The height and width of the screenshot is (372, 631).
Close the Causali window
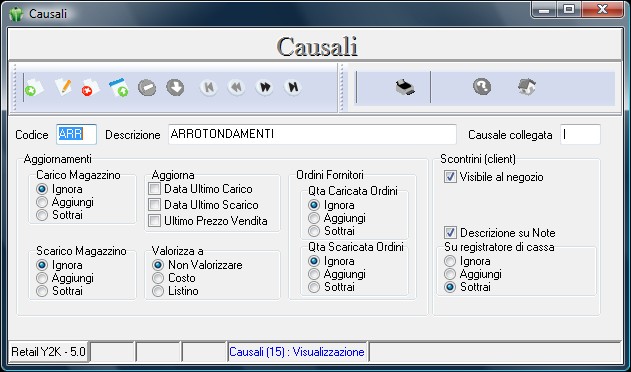pos(602,10)
